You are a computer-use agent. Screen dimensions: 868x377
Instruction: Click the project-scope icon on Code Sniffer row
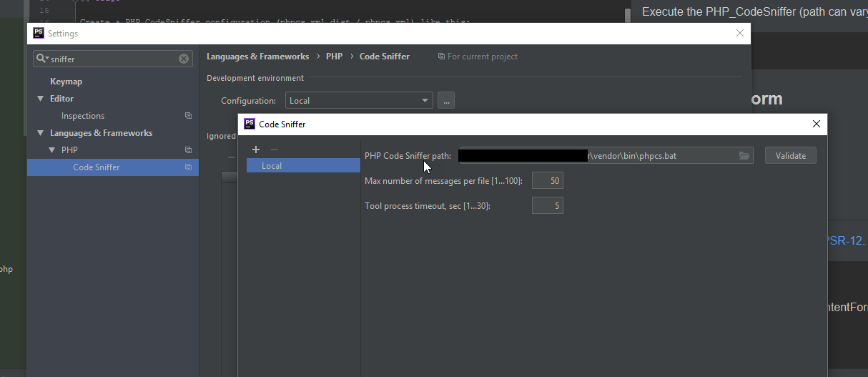tap(189, 167)
